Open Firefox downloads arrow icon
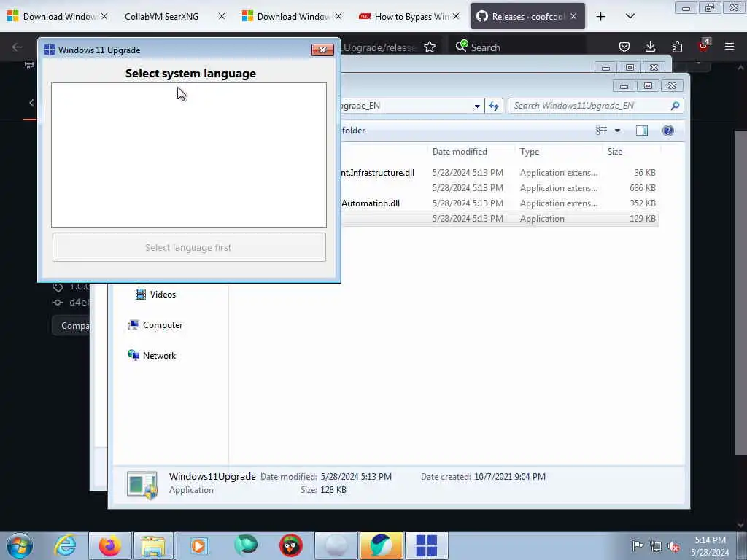 (650, 47)
